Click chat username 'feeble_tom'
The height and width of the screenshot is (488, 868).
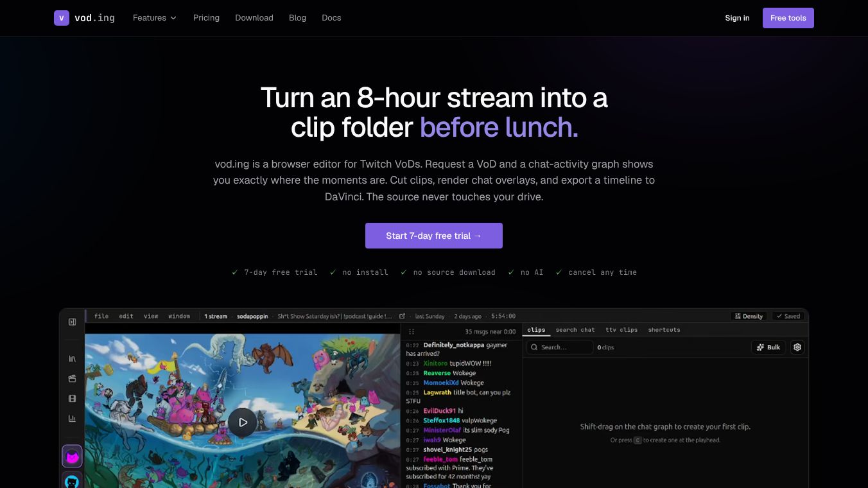point(440,459)
